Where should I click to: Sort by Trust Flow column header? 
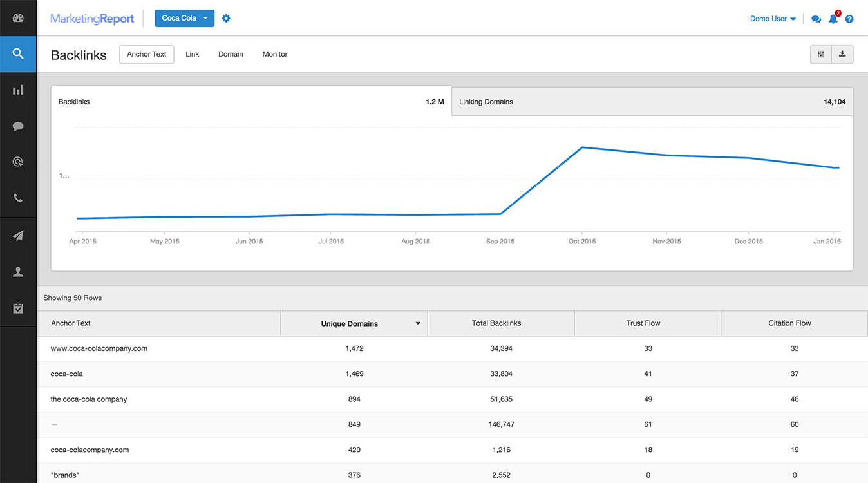[x=648, y=323]
